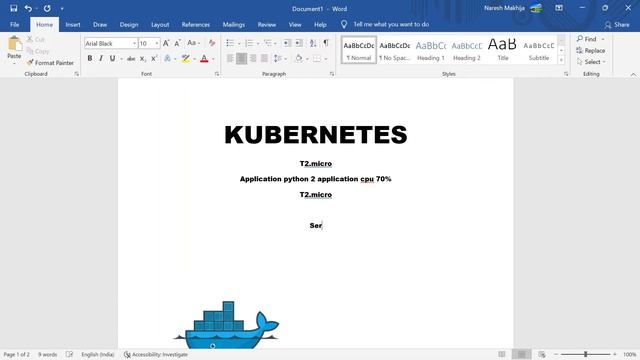The image size is (640, 360).
Task: Toggle Superscript formatting
Action: coord(154,59)
